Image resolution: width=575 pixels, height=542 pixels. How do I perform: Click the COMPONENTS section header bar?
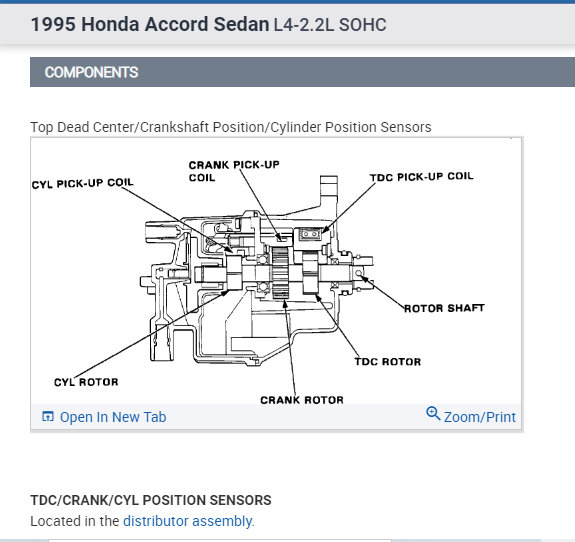[302, 72]
